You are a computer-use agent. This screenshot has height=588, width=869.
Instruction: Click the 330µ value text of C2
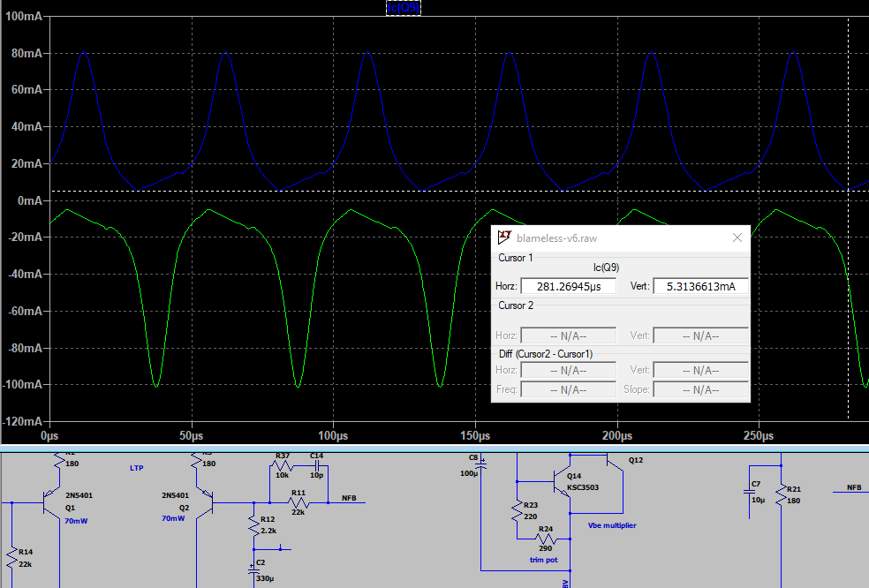pyautogui.click(x=265, y=578)
